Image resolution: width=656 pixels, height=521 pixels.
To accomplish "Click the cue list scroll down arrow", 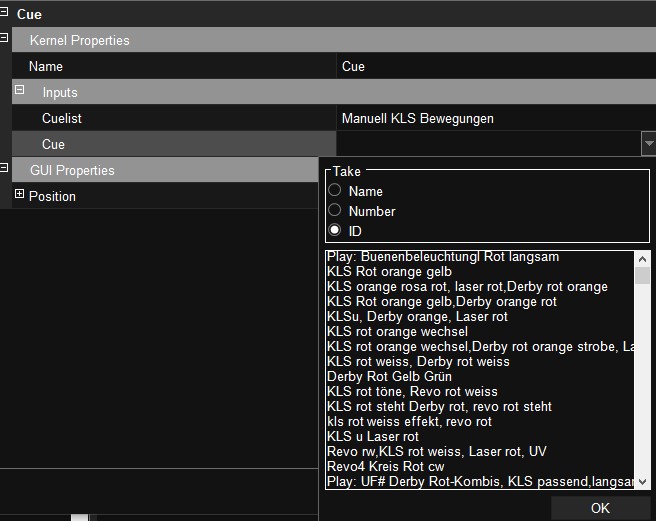I will click(642, 481).
